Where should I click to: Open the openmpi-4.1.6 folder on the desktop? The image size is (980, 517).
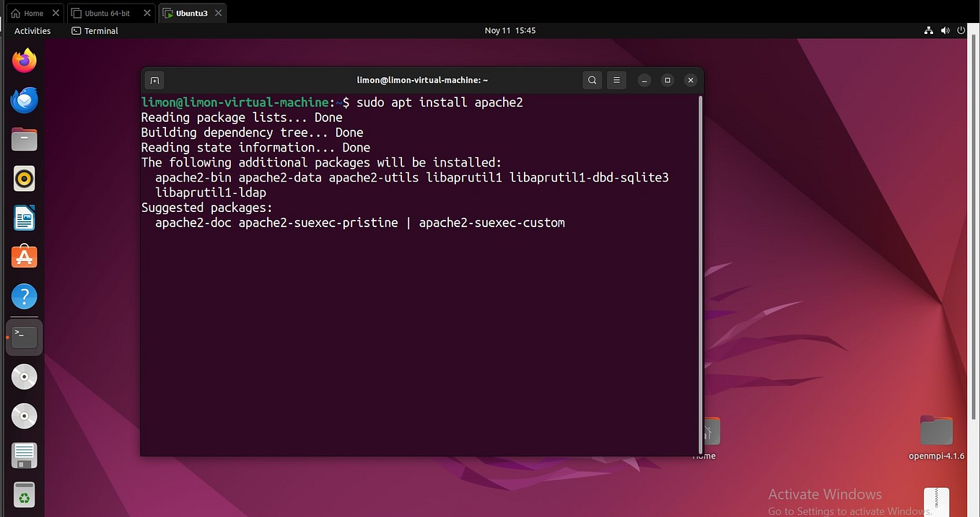click(936, 429)
